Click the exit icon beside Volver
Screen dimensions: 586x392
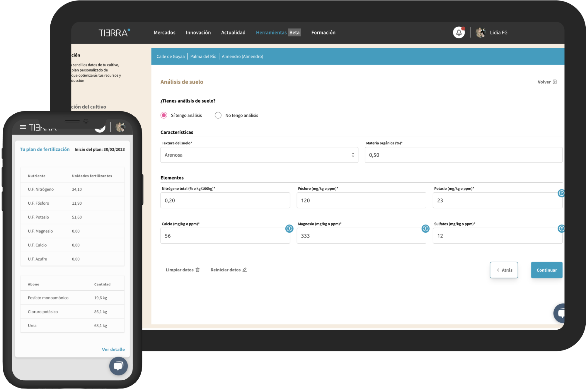tap(555, 82)
